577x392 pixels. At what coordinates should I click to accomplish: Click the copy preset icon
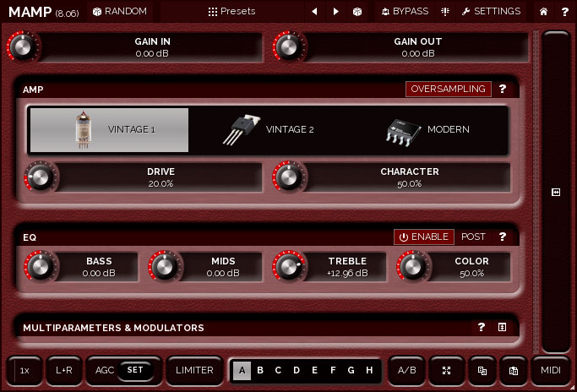coord(482,370)
